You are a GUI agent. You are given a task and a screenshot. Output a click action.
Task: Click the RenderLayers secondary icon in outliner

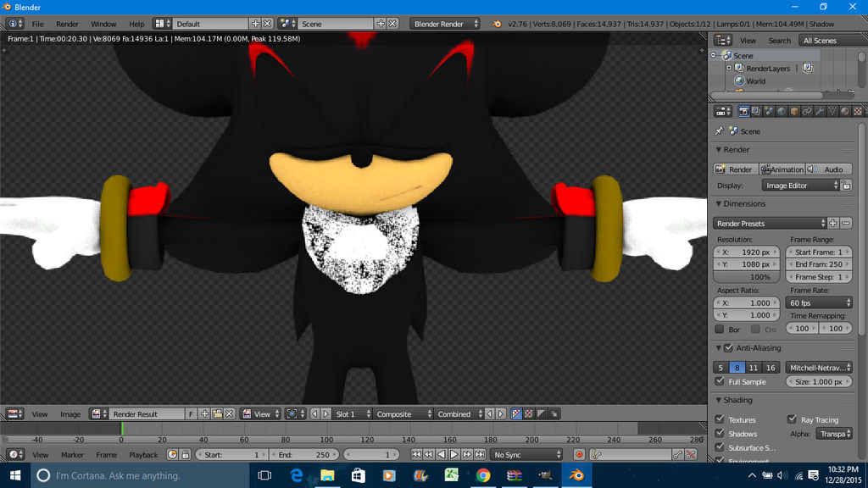(x=808, y=68)
